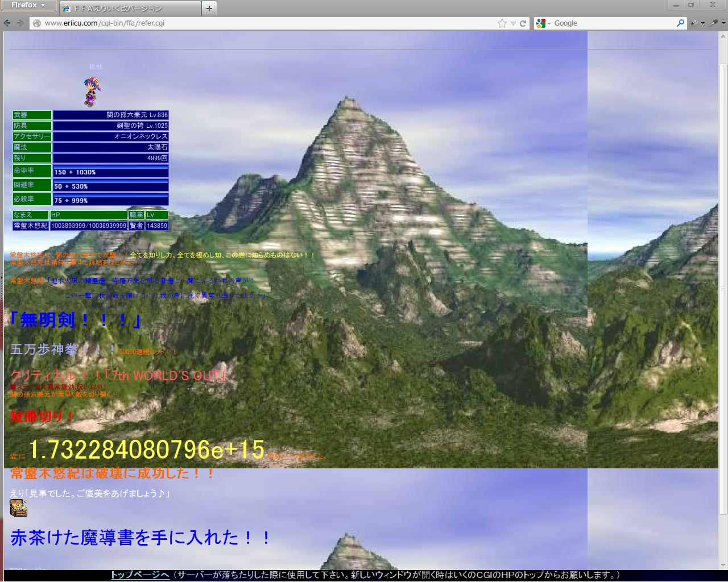The width and height of the screenshot is (728, 582).
Task: Go back to the previous page
Action: 7,23
